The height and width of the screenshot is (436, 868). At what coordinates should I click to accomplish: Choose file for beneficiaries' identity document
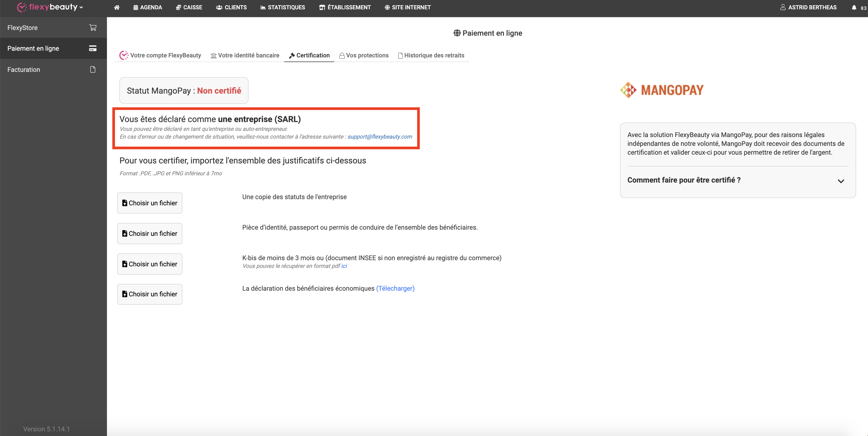tap(150, 233)
